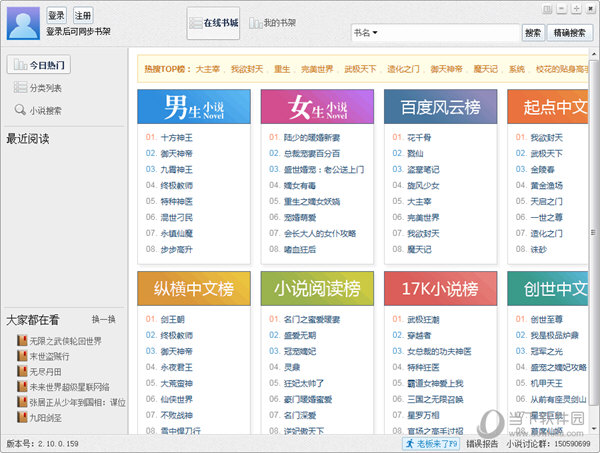This screenshot has width=600, height=453.
Task: Click the 注册 register button
Action: pos(83,15)
